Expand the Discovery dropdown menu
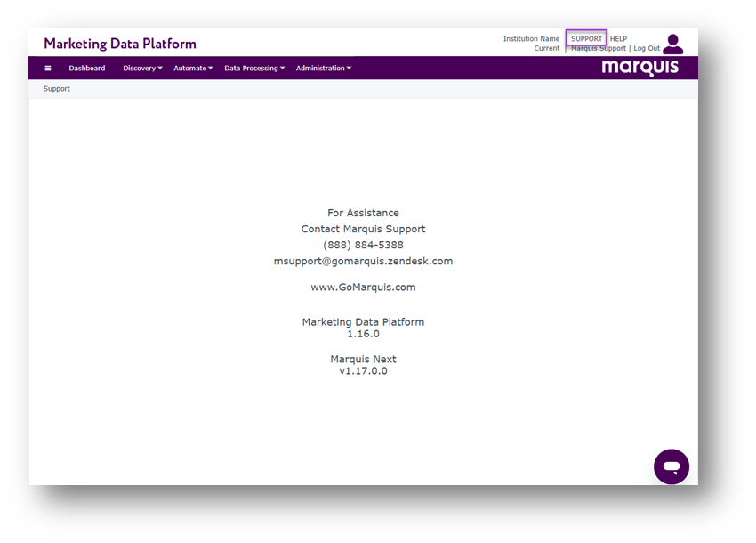This screenshot has height=543, width=756. click(x=142, y=69)
